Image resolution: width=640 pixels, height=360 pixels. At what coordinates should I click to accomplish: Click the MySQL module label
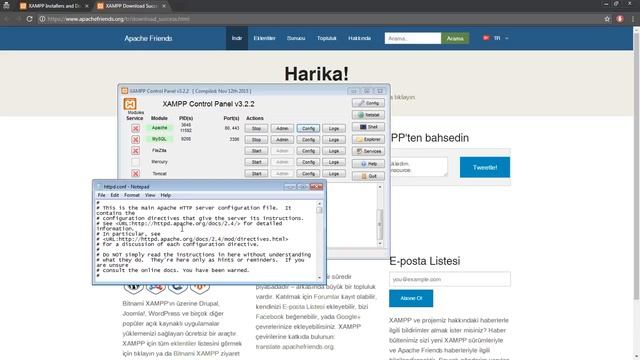pos(160,139)
